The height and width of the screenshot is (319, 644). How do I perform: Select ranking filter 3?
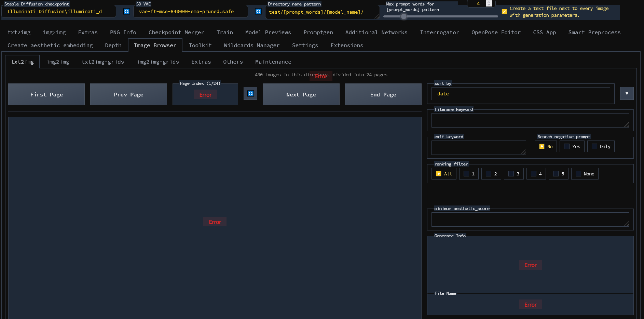tap(511, 174)
